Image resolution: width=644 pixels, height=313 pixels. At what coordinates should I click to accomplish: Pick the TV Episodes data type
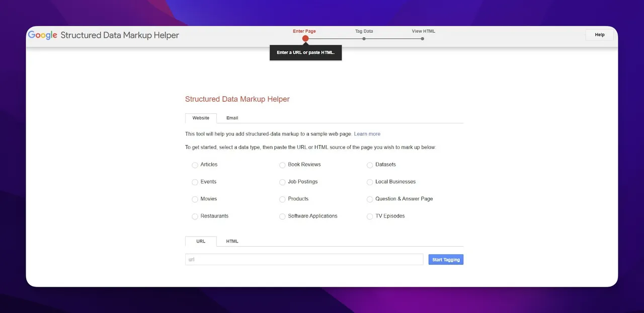tap(370, 216)
